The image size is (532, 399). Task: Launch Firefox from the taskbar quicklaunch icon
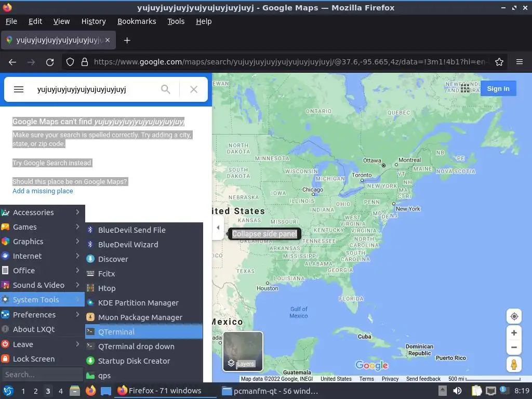tap(90, 391)
